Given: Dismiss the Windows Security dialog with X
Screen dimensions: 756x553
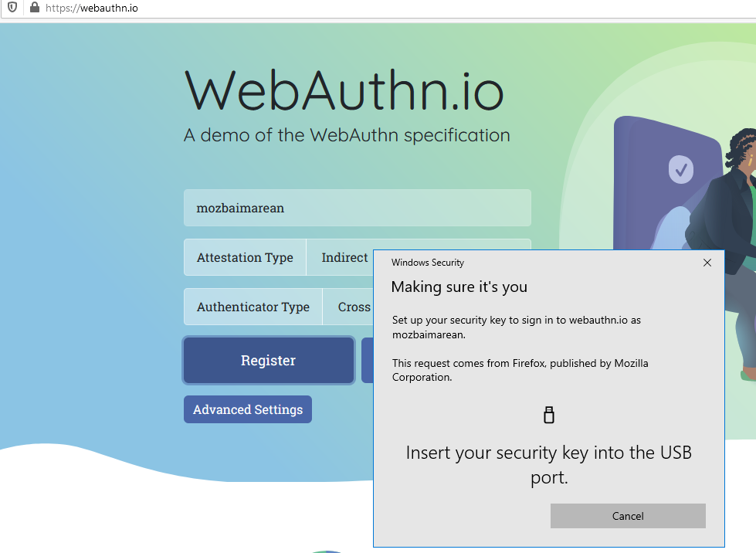Looking at the screenshot, I should [x=707, y=263].
